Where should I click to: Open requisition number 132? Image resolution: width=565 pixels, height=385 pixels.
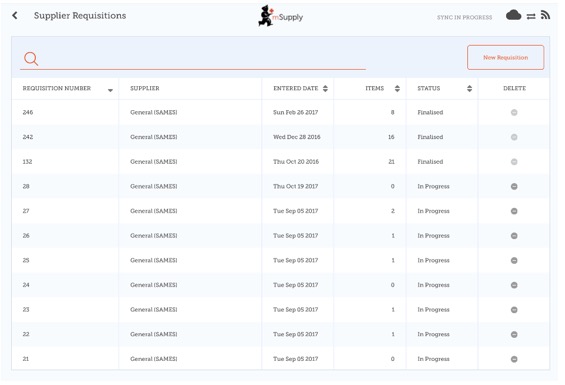27,162
